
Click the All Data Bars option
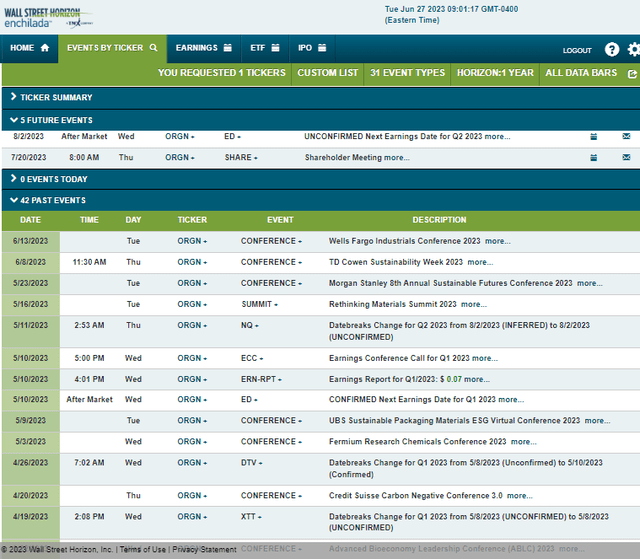point(581,73)
